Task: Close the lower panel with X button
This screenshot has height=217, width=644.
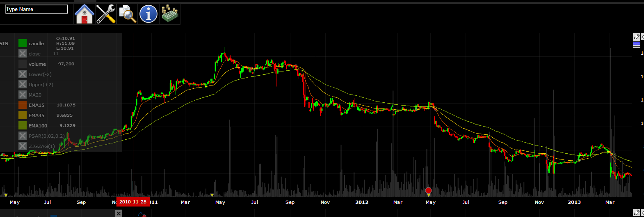Action: point(119,213)
